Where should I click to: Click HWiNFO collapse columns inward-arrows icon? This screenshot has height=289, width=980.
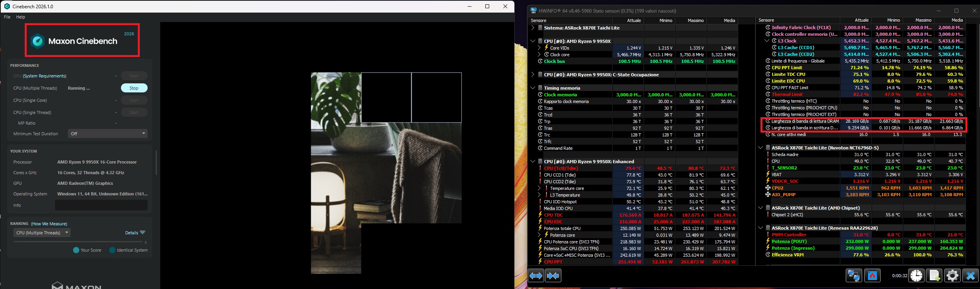(553, 276)
